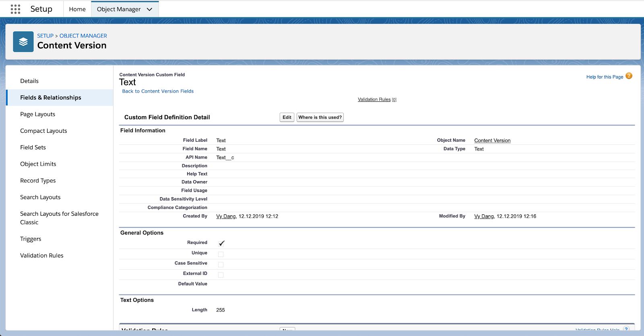
Task: Open Search Layouts in the sidebar
Action: 40,197
